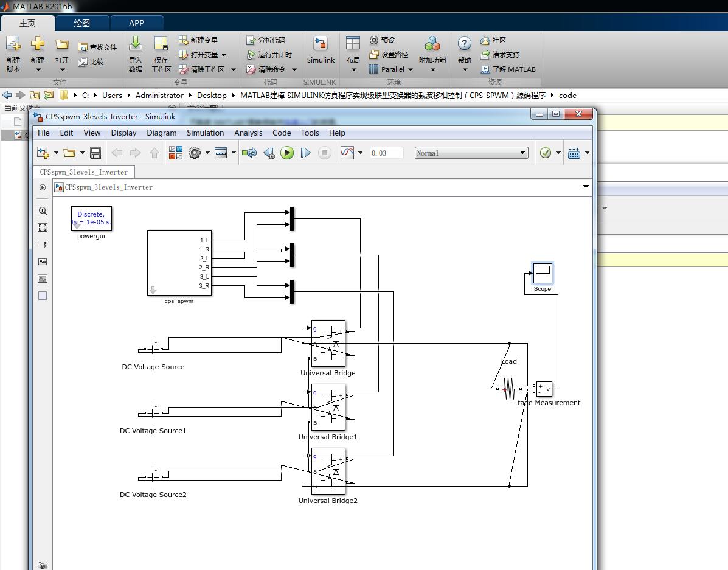The width and height of the screenshot is (728, 570).
Task: Save the Simulink model with the disk icon
Action: [95, 153]
